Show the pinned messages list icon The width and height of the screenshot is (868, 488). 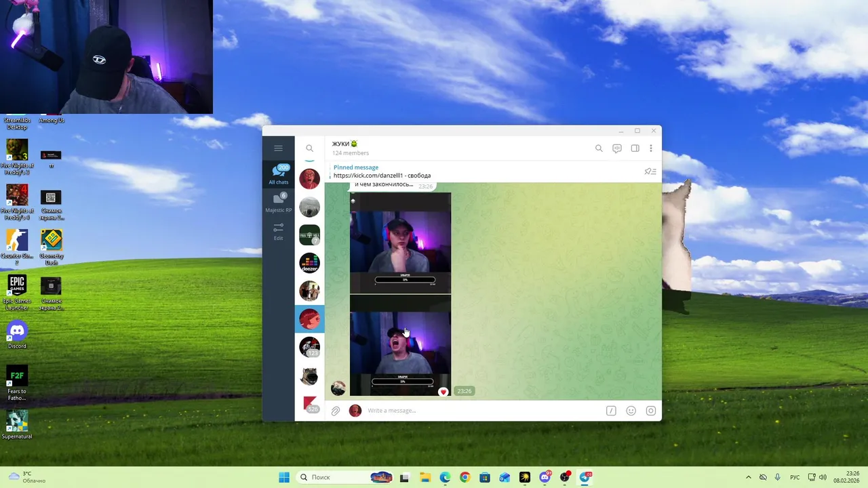pyautogui.click(x=650, y=171)
